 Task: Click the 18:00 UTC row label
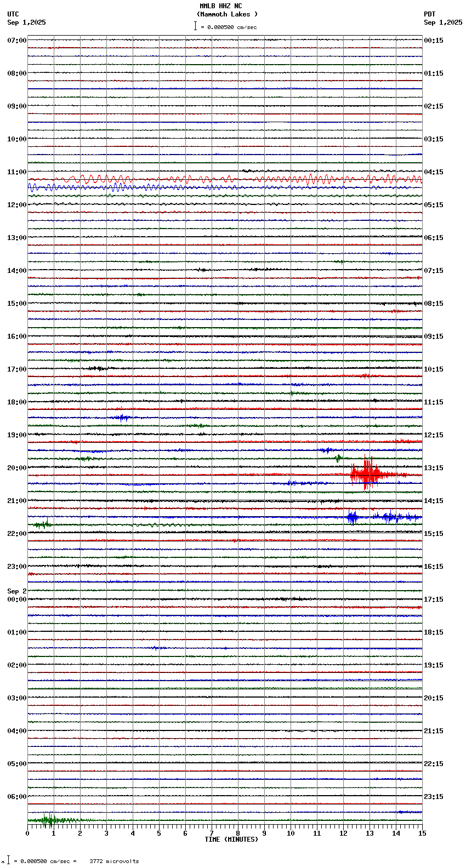click(x=17, y=402)
